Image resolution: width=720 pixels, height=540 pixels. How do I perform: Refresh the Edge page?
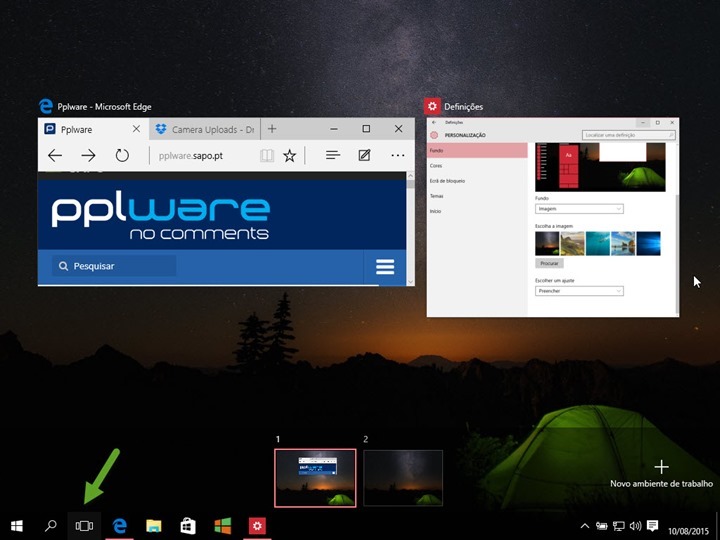click(x=122, y=156)
